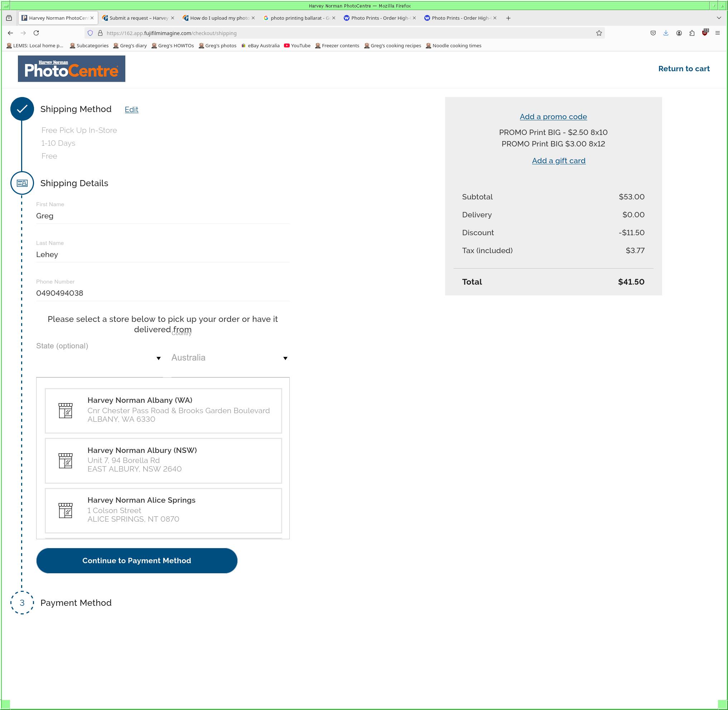
Task: Click the Albany store shopfront icon
Action: click(x=66, y=411)
